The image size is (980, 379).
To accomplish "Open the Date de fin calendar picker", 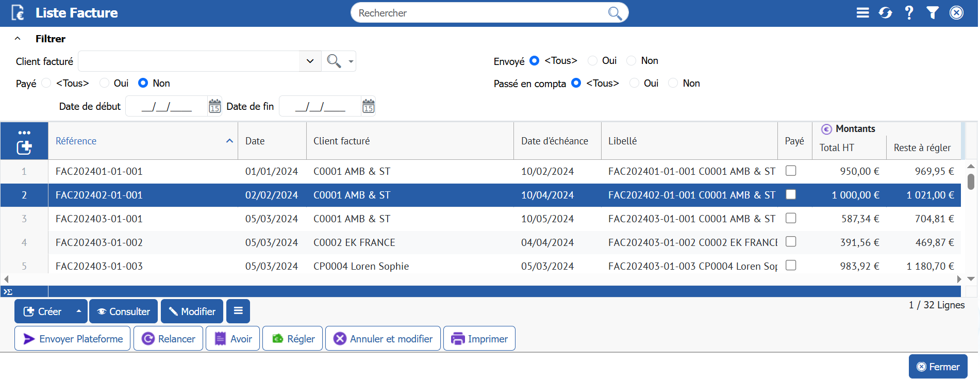I will (x=368, y=106).
